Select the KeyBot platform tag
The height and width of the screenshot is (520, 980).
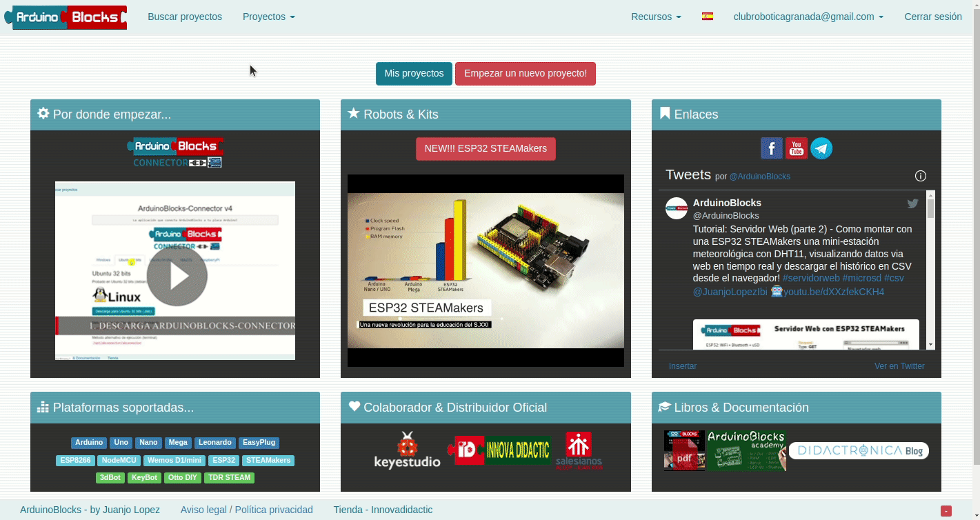pyautogui.click(x=145, y=477)
